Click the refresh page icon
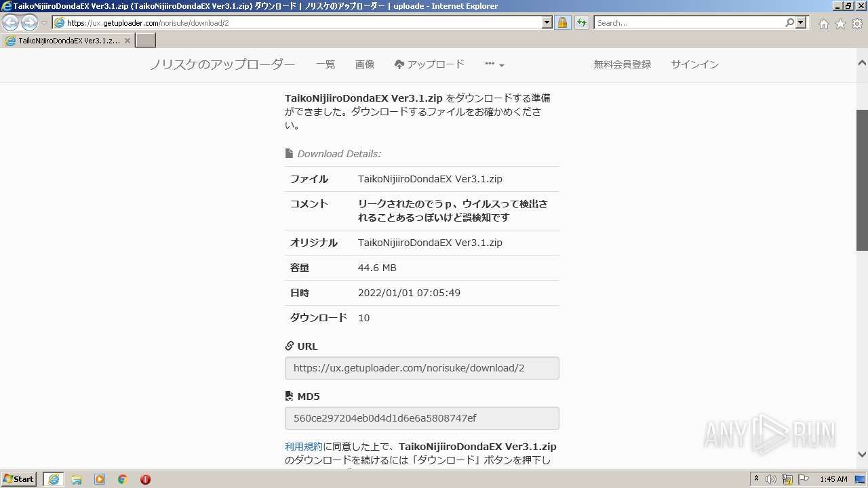868x488 pixels. [581, 23]
